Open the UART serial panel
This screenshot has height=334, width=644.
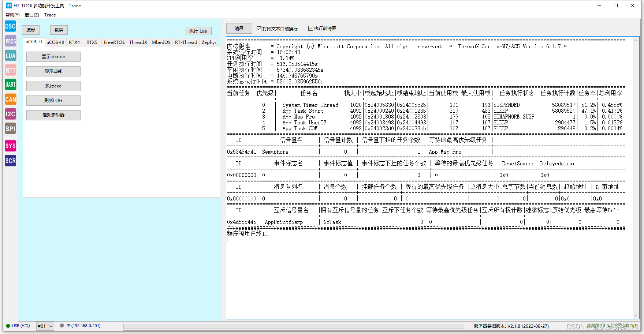pos(10,85)
